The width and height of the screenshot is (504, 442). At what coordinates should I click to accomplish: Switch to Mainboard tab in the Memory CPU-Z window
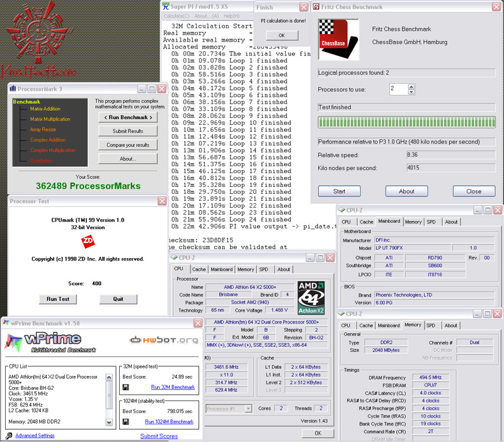[389, 326]
